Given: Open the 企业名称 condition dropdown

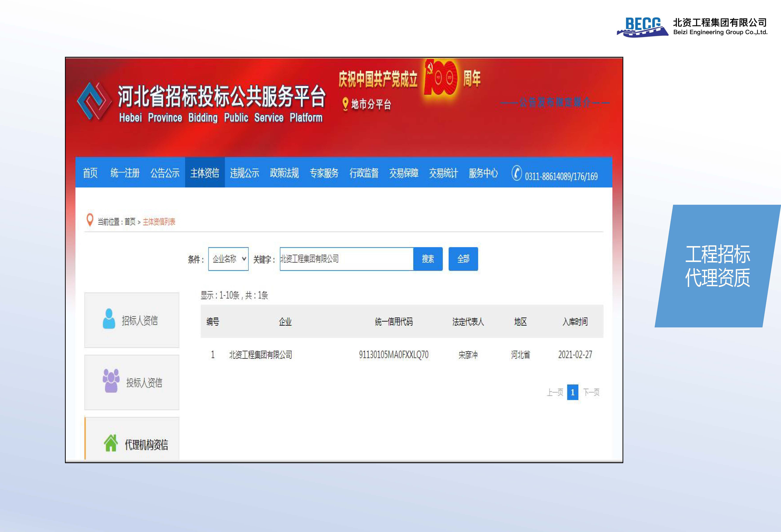Looking at the screenshot, I should click(x=228, y=259).
